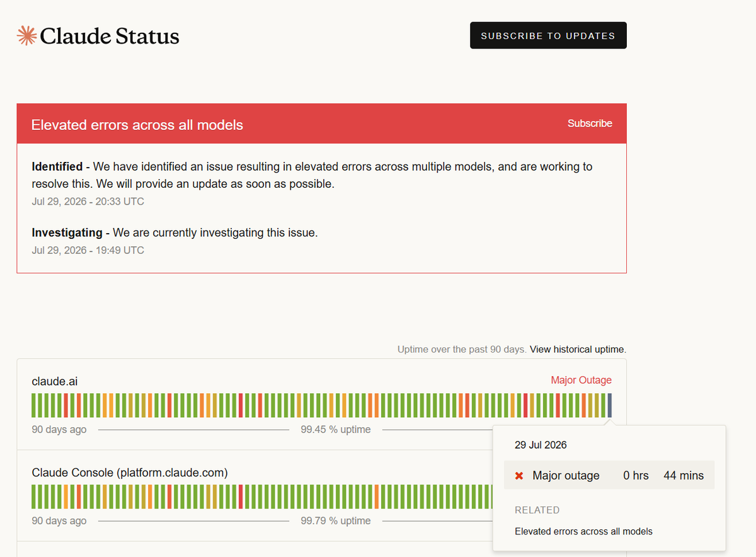Open View historical uptime link
The height and width of the screenshot is (557, 756).
point(578,349)
